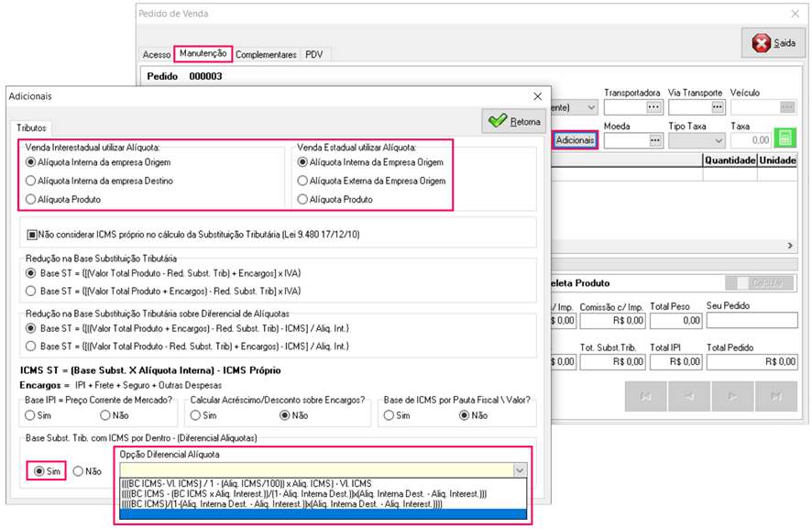Click the Adicionais button
Screen dimensions: 812x529
576,140
